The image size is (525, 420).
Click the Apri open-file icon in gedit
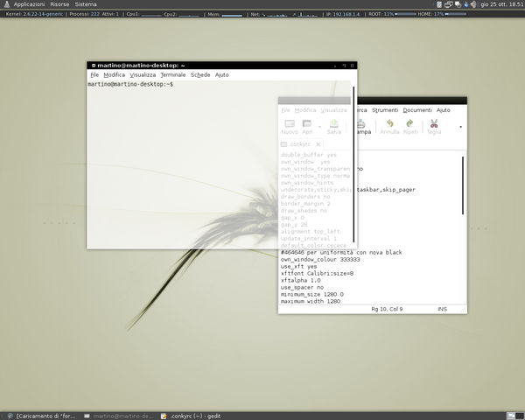click(307, 125)
